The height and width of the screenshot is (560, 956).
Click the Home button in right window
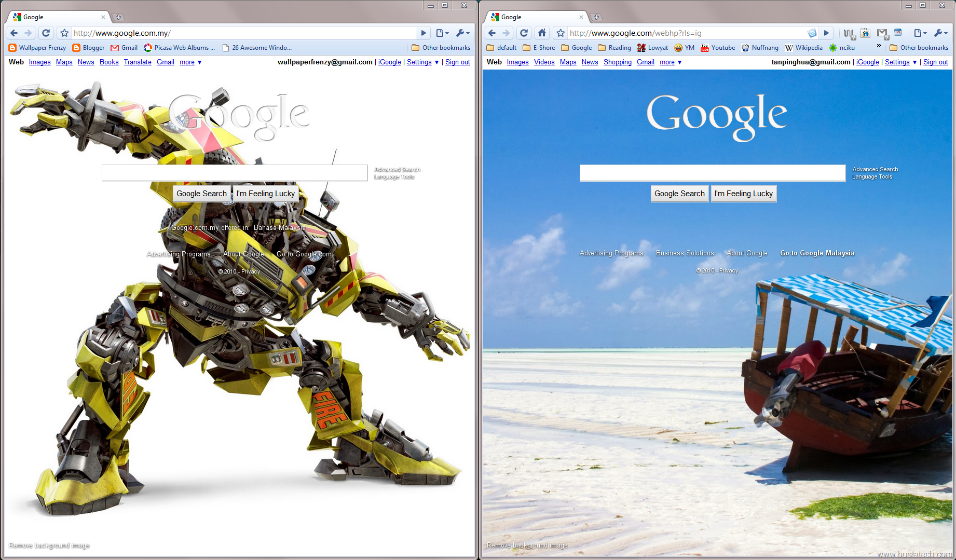click(x=542, y=33)
